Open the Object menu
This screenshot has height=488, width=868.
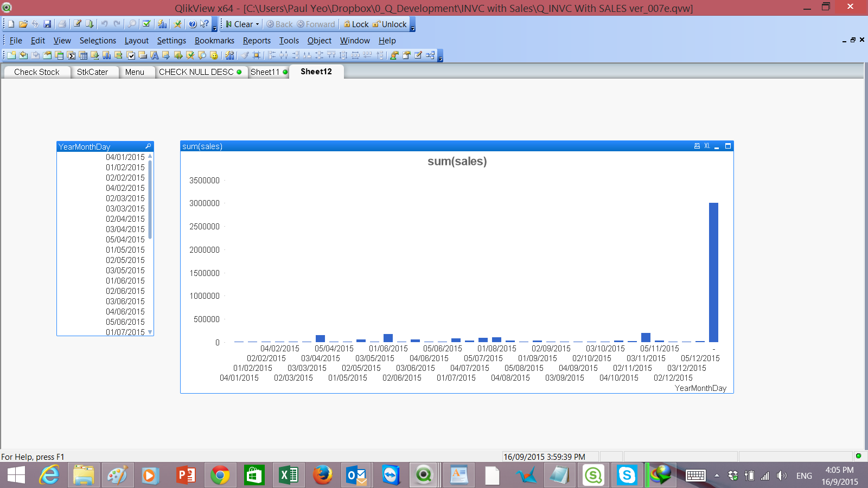click(319, 41)
